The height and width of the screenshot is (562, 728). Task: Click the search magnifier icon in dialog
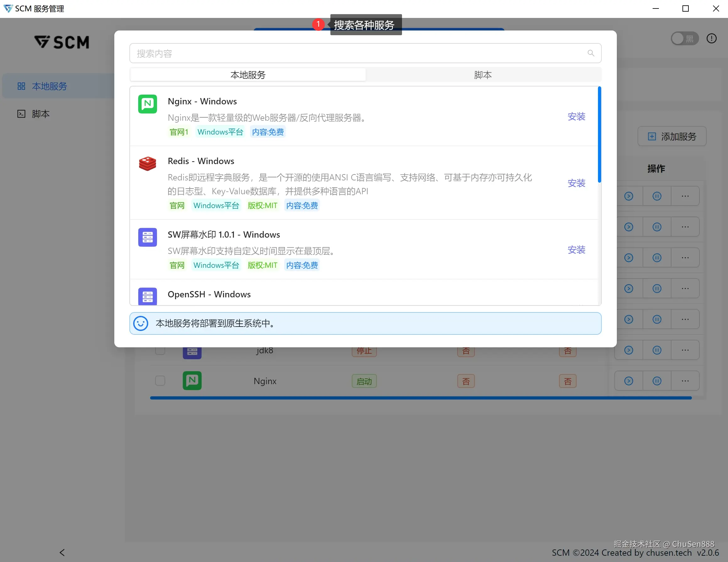[x=591, y=53]
